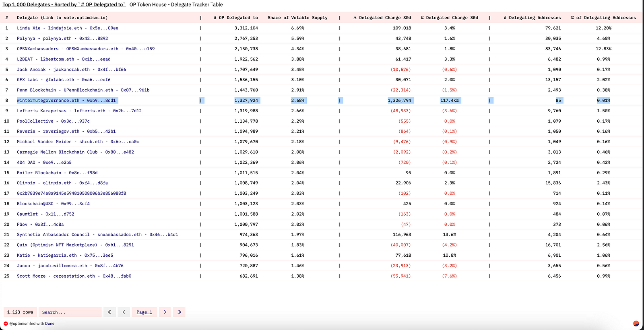This screenshot has height=330, width=644.
Task: Click the 'Share of Votable Supply' column header
Action: point(298,18)
